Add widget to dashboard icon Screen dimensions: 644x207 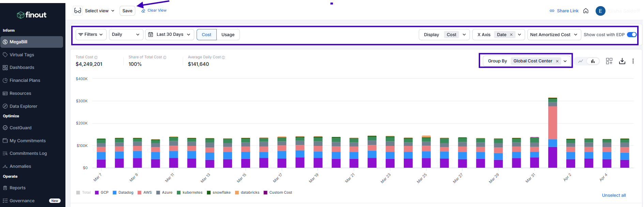coord(609,61)
